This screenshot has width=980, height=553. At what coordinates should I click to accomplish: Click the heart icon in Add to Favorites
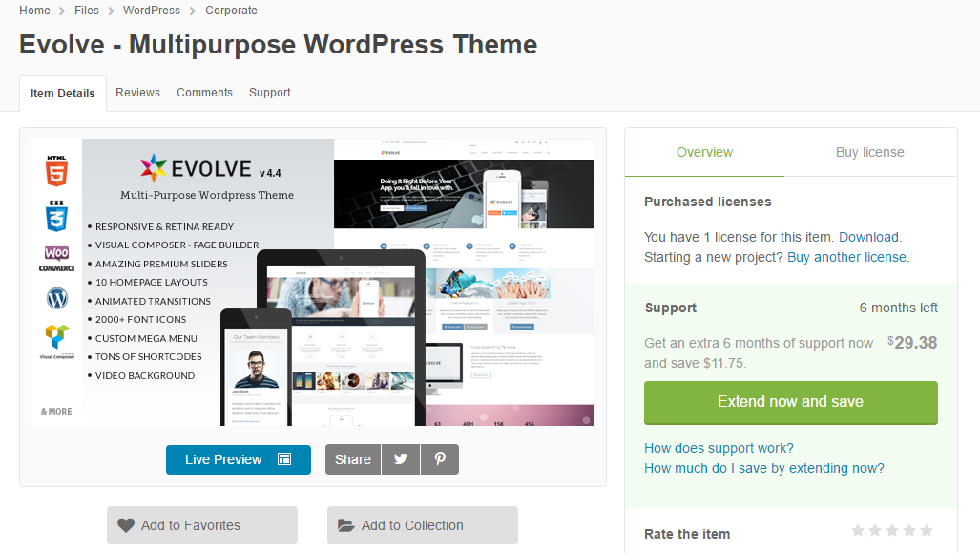pyautogui.click(x=126, y=525)
